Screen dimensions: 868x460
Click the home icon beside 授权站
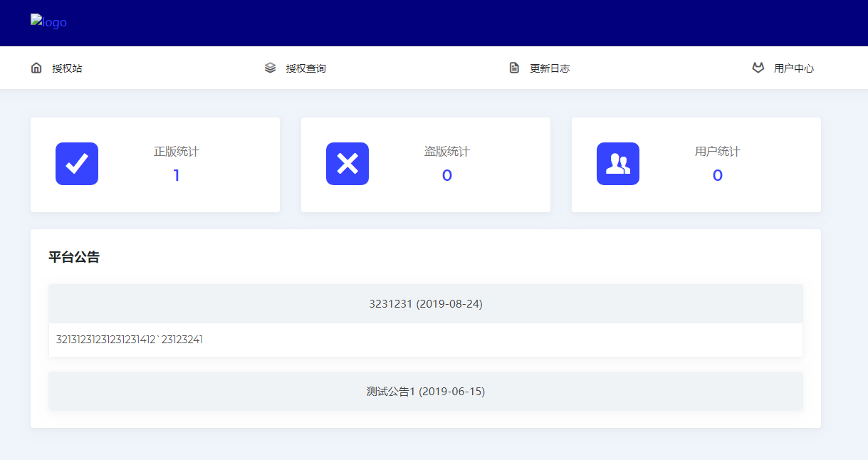(x=36, y=67)
